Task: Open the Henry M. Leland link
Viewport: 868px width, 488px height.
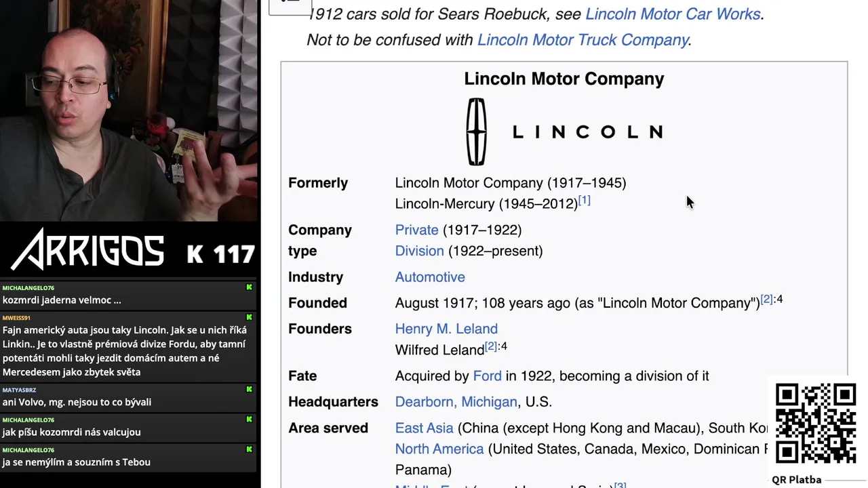Action: [446, 329]
